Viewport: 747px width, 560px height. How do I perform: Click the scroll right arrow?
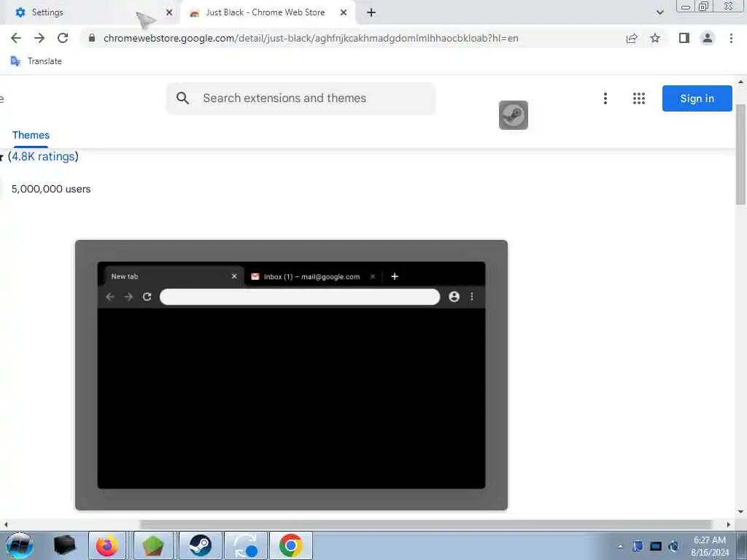coord(729,524)
